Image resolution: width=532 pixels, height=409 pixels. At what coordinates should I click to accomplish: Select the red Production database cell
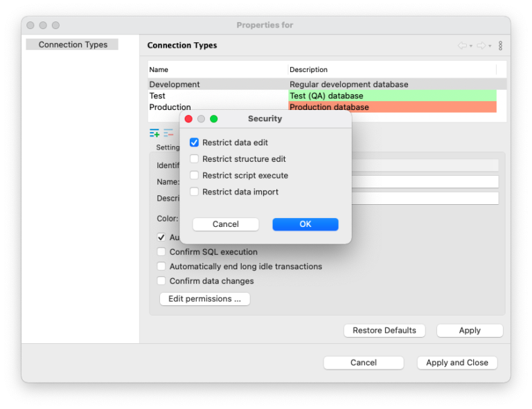(392, 107)
